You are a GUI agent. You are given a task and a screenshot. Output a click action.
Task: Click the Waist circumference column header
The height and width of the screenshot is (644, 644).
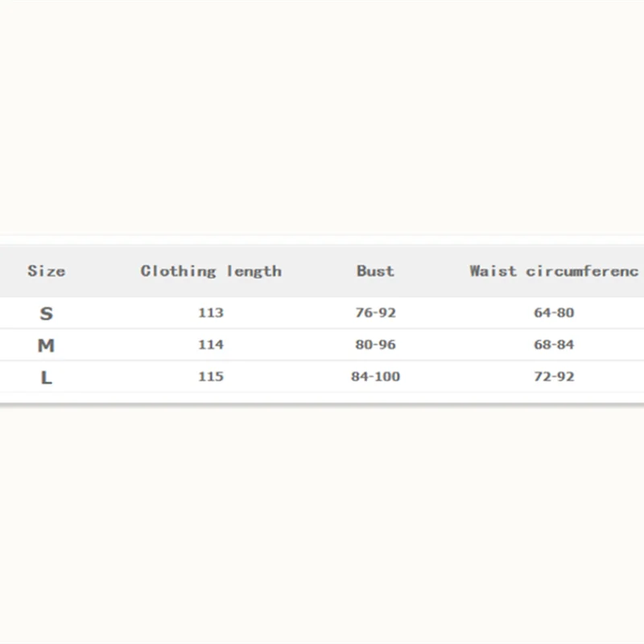[x=554, y=271]
